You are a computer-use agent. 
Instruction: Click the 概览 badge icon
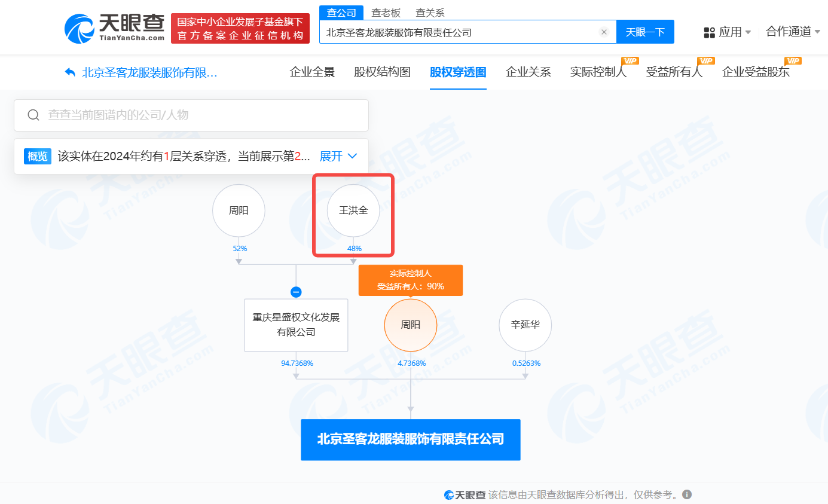tap(38, 156)
